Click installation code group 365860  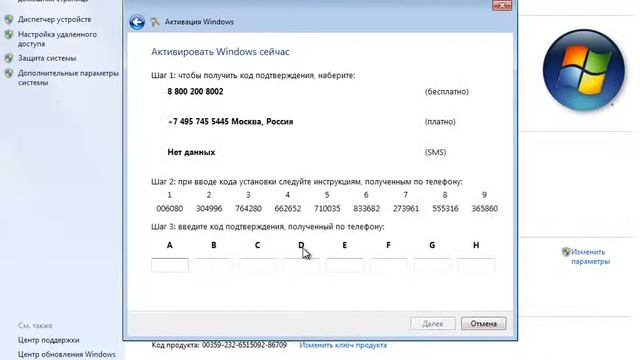484,209
